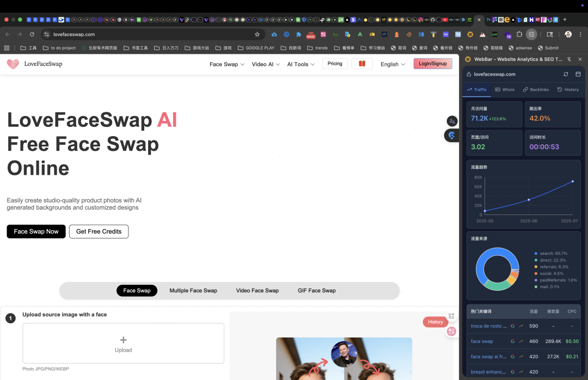Click the translate floating icon on page
The image size is (588, 380).
(452, 121)
